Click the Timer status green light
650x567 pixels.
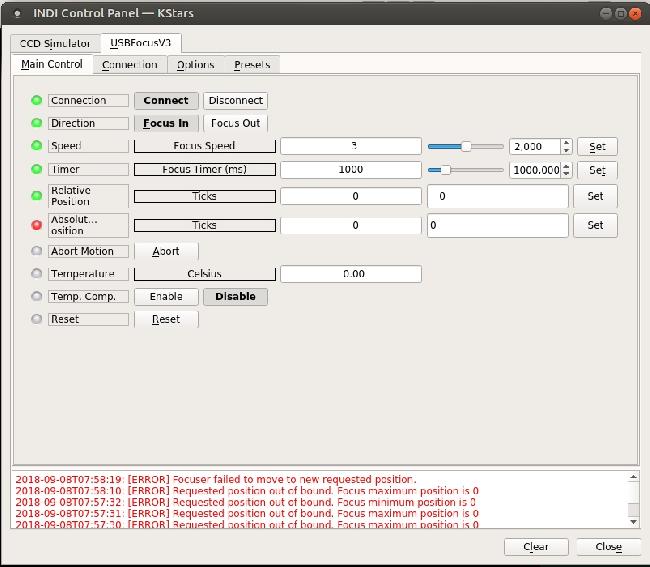(x=36, y=169)
